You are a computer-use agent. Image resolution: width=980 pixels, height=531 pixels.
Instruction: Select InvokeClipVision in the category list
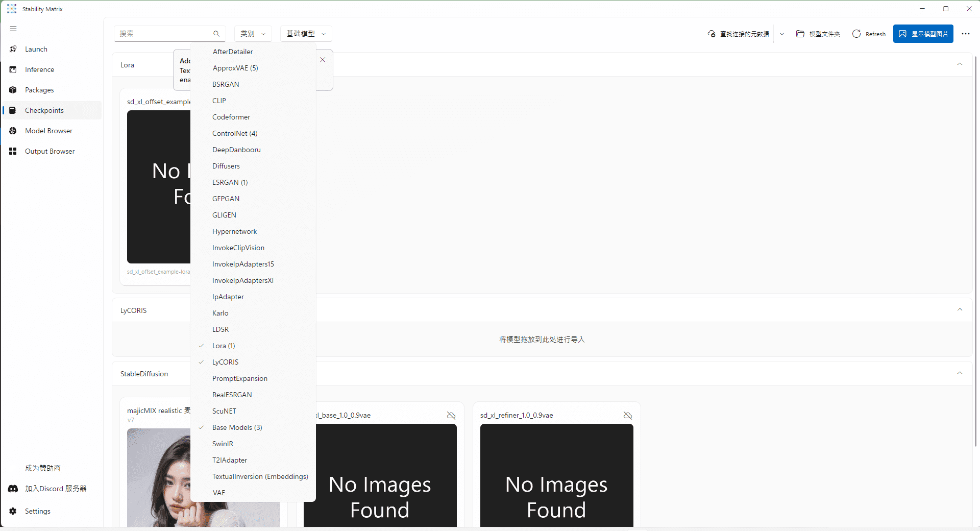(253, 248)
